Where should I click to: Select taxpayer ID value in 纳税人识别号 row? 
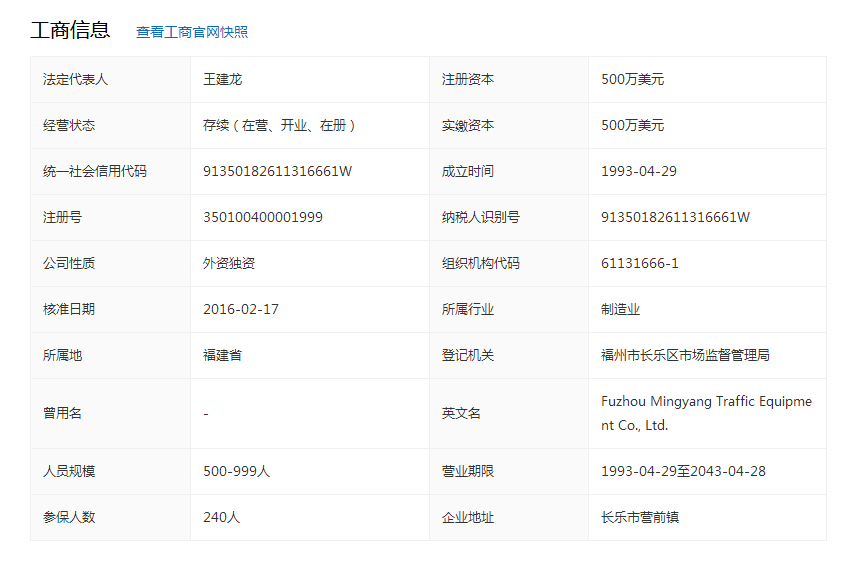[x=675, y=217]
